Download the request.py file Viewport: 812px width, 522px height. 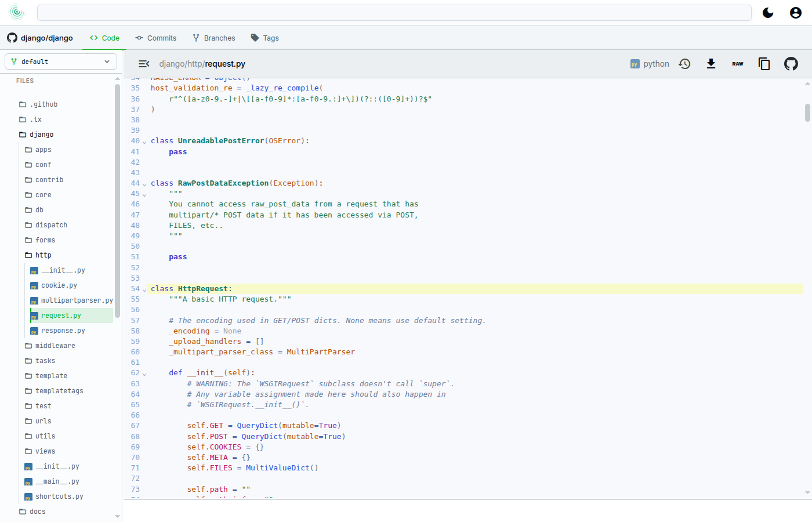(x=711, y=64)
